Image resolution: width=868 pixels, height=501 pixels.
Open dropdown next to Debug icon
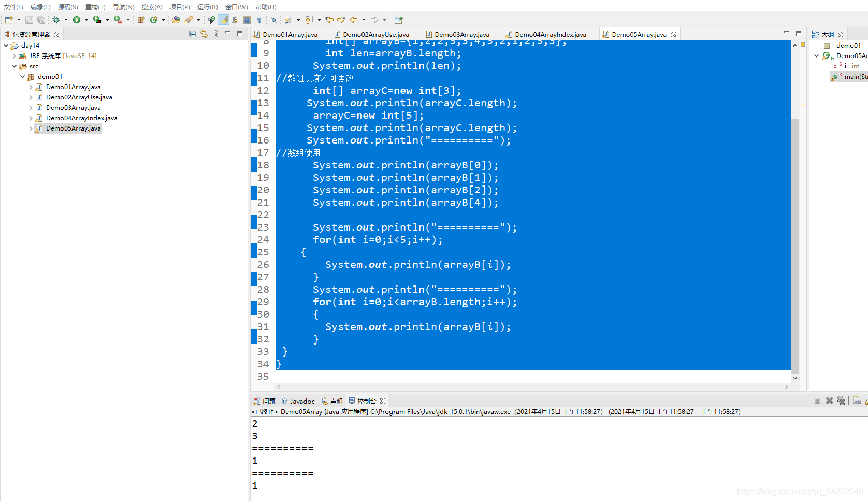pyautogui.click(x=66, y=20)
